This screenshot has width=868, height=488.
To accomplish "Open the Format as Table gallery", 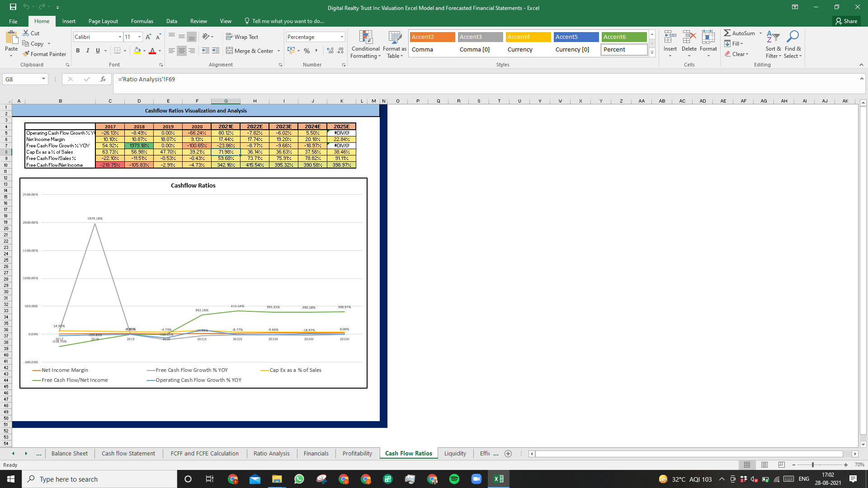I will click(x=394, y=44).
